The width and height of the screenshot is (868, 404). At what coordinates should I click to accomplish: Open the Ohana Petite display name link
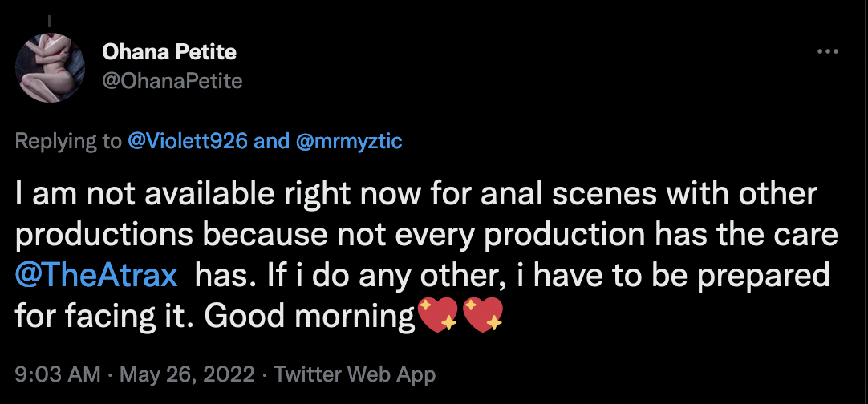click(169, 53)
